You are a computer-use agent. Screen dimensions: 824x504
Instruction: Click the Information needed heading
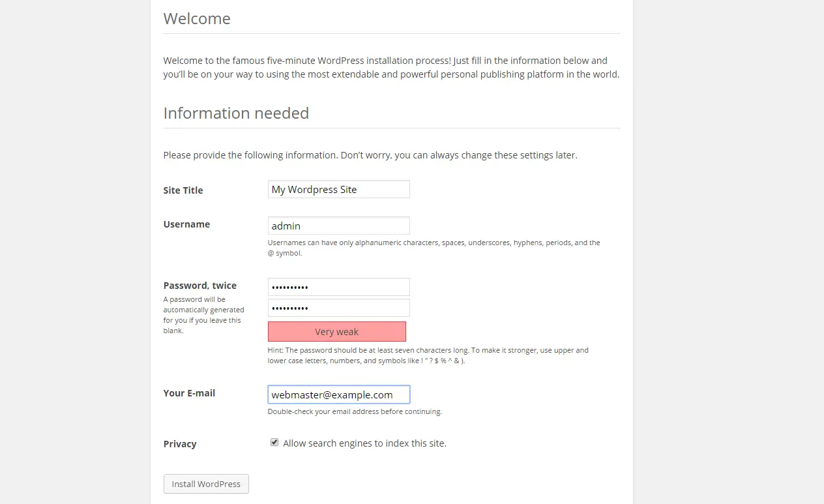(236, 113)
